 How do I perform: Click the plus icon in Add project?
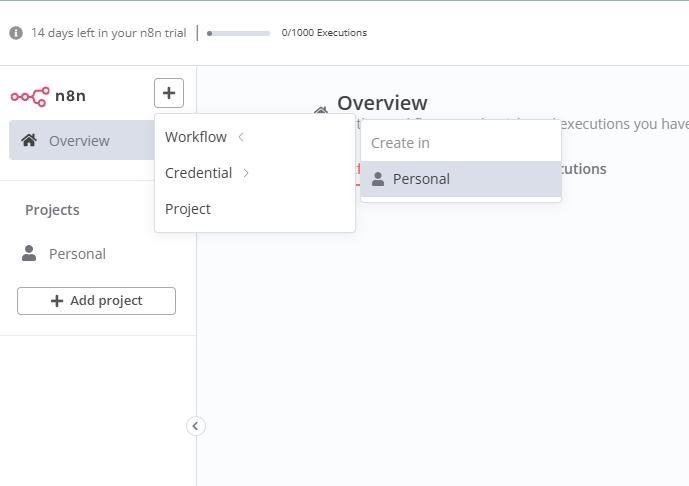point(57,301)
